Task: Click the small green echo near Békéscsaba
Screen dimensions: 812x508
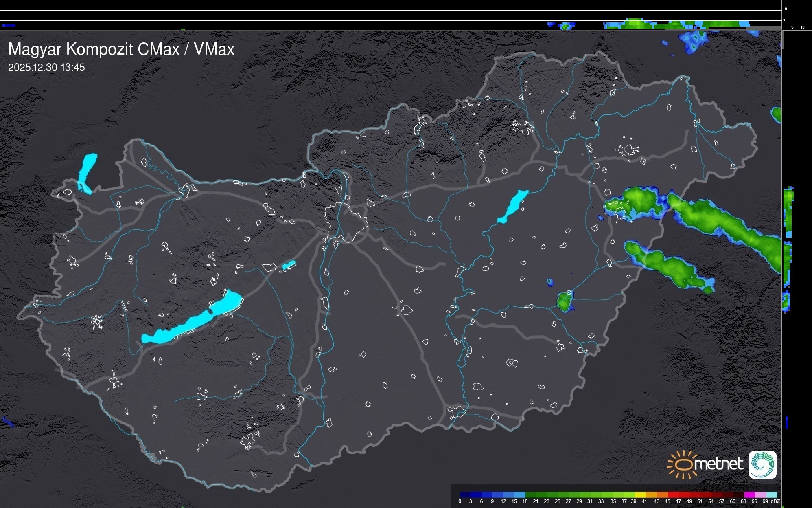Action: [x=564, y=302]
